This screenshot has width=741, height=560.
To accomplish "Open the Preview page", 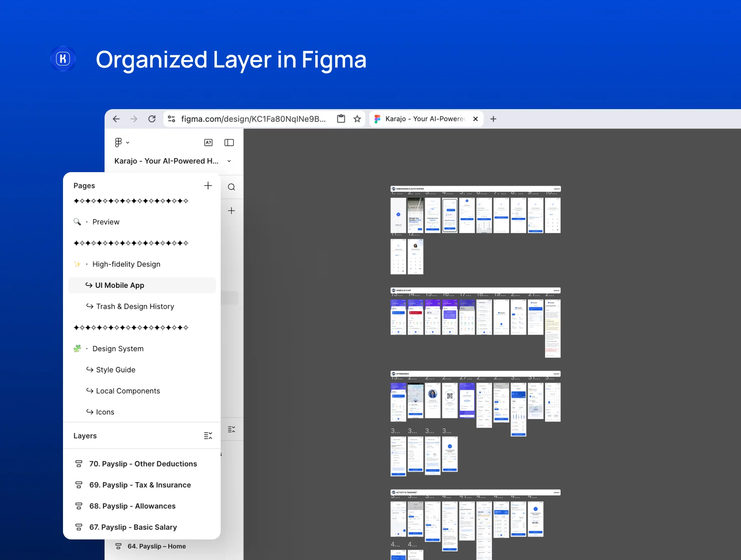I will point(142,222).
